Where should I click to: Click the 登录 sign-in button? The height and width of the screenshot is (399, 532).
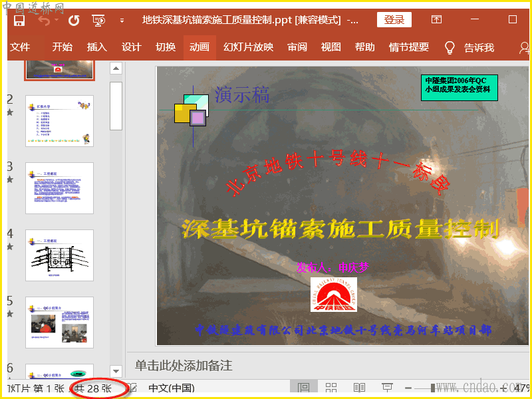[x=394, y=20]
